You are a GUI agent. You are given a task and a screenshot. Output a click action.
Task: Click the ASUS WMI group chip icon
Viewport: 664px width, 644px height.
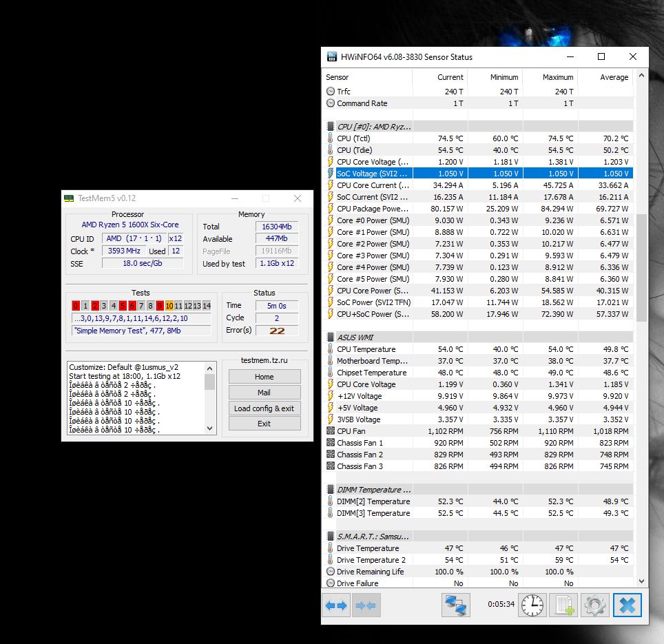[331, 337]
